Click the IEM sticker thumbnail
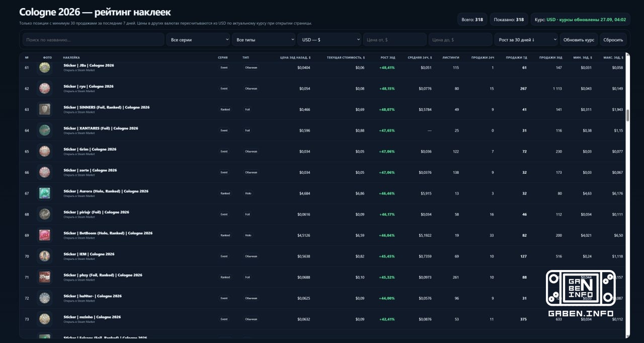The width and height of the screenshot is (644, 343). (45, 256)
